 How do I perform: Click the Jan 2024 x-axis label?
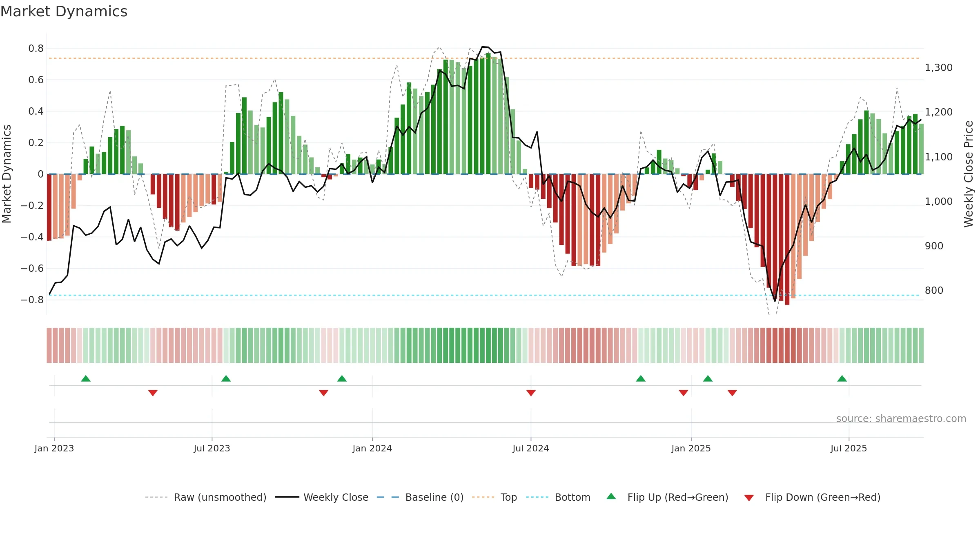pyautogui.click(x=372, y=448)
